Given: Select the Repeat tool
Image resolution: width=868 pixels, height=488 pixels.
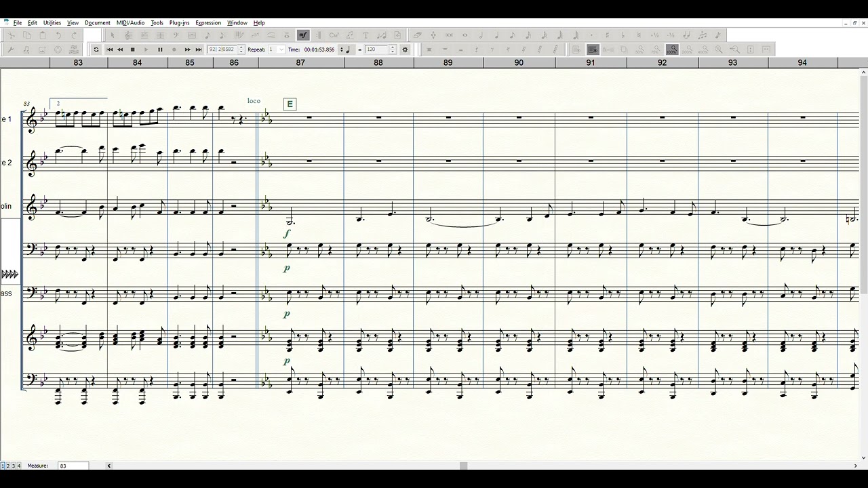Looking at the screenshot, I should (318, 35).
